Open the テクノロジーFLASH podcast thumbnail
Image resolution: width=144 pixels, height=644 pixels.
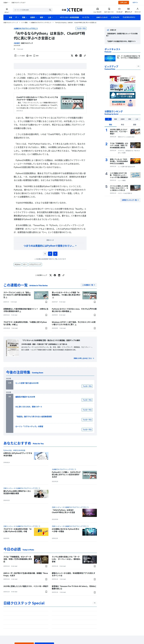(110, 58)
